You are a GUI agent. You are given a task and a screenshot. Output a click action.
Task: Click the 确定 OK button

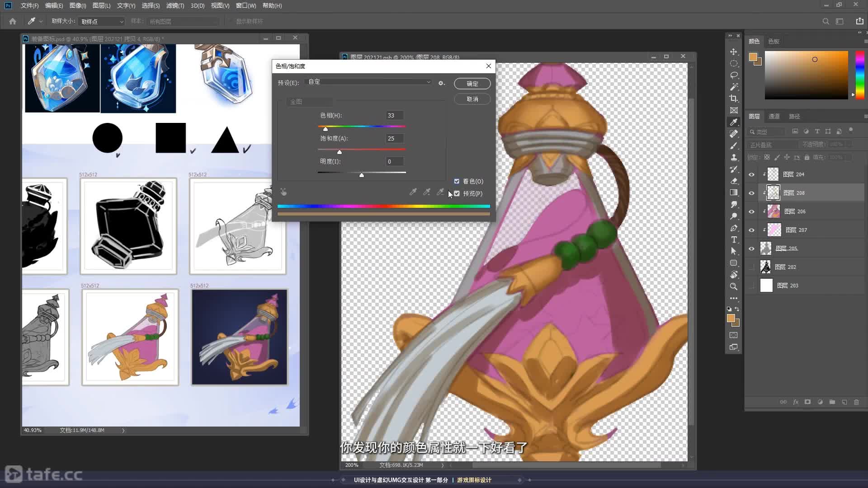point(472,84)
